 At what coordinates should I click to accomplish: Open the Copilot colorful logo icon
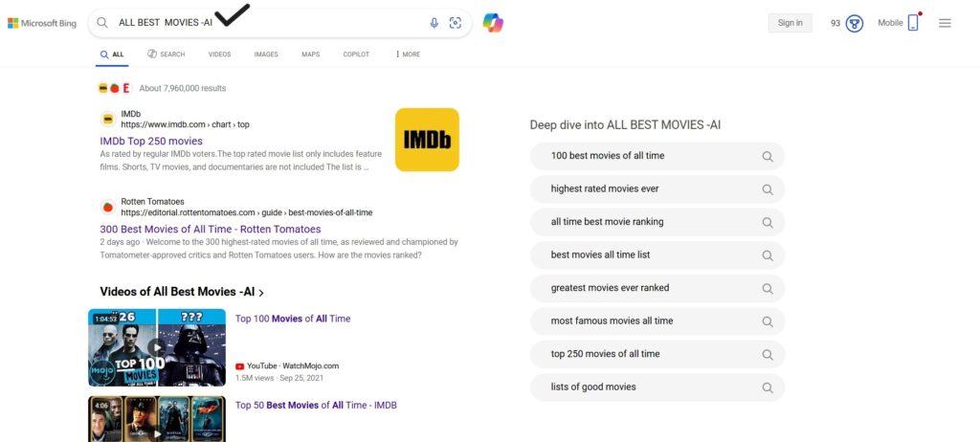tap(493, 23)
